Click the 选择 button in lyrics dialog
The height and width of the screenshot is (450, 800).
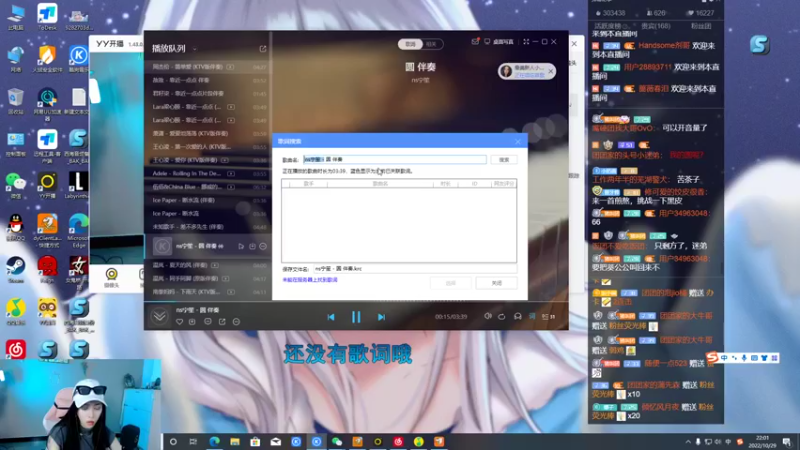coord(451,283)
